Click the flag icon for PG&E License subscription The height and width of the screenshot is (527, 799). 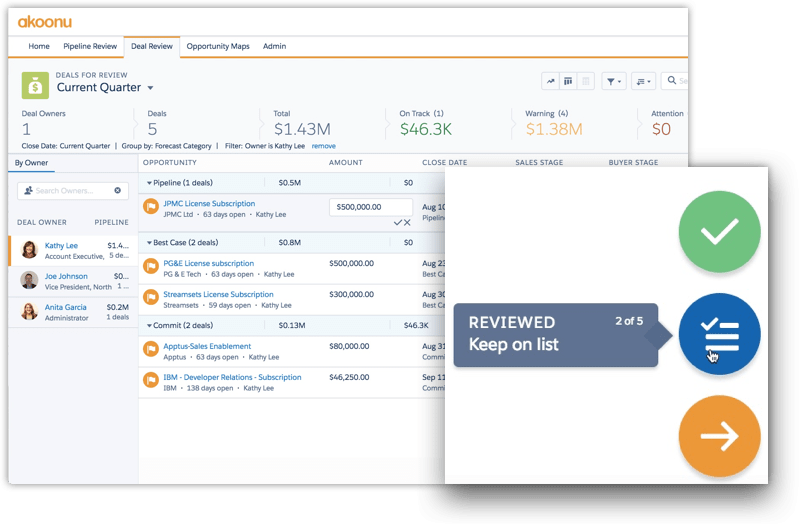pyautogui.click(x=151, y=267)
